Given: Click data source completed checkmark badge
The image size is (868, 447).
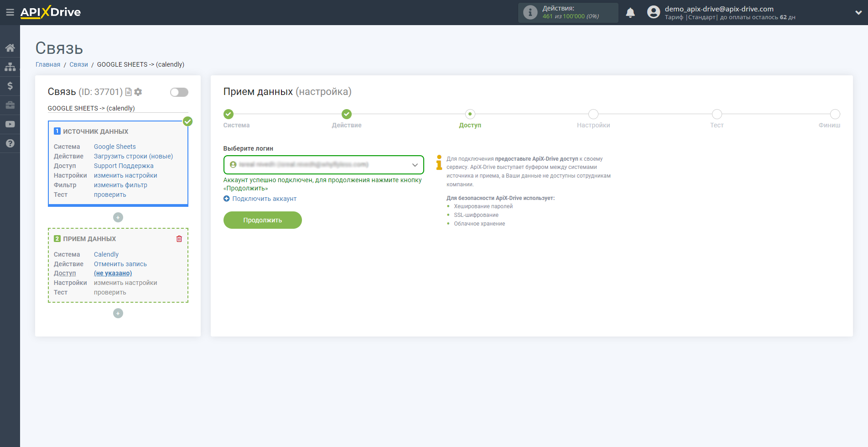Looking at the screenshot, I should point(187,121).
